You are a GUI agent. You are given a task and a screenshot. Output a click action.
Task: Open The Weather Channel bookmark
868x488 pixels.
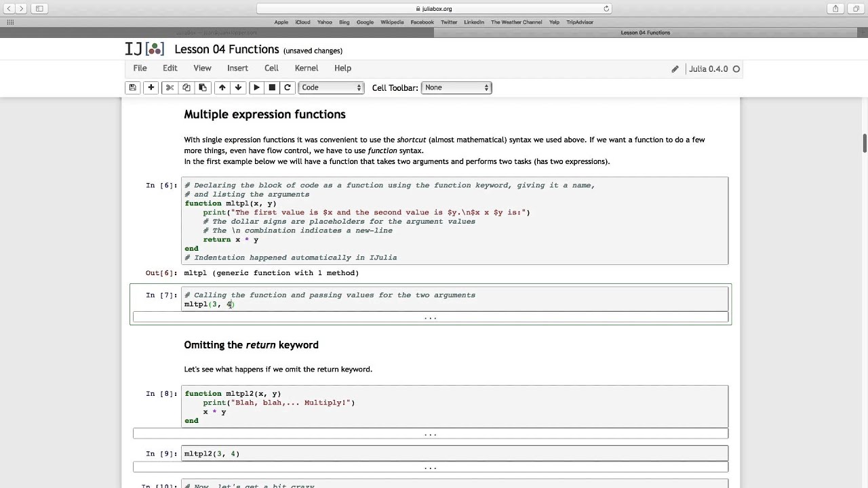point(517,22)
